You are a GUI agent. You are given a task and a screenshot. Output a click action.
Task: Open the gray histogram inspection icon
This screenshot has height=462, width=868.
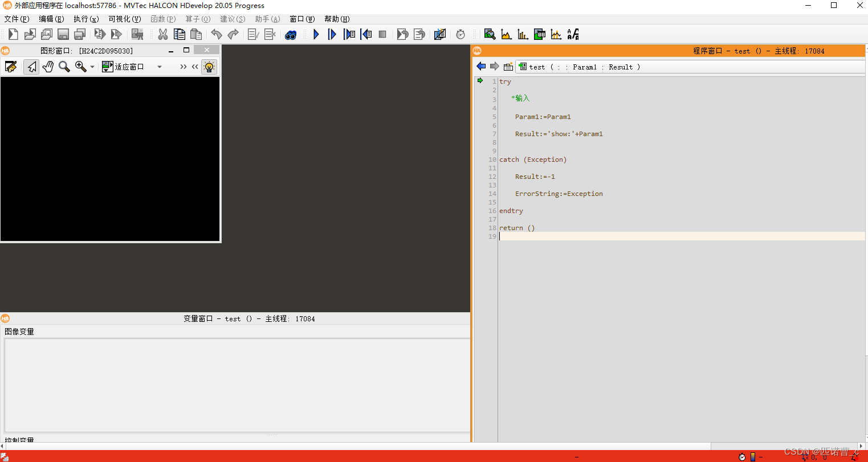[x=506, y=34]
